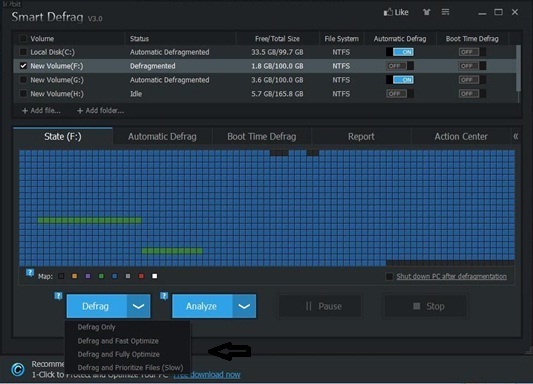Viewport: 533px width, 384px height.
Task: Tick the New Volume(H:) checkbox
Action: coord(23,93)
